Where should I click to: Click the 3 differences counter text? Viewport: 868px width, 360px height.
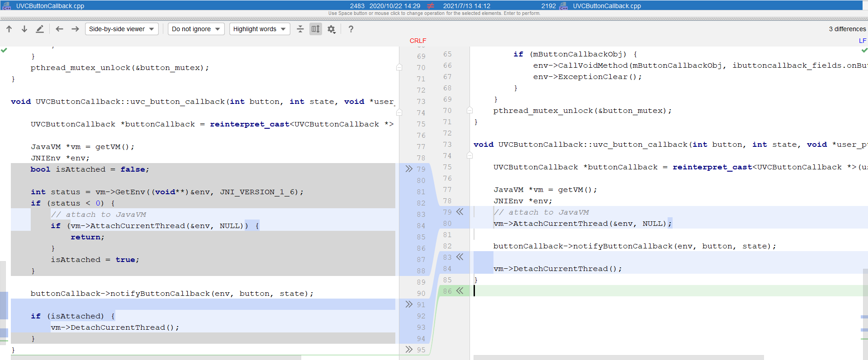pyautogui.click(x=847, y=29)
